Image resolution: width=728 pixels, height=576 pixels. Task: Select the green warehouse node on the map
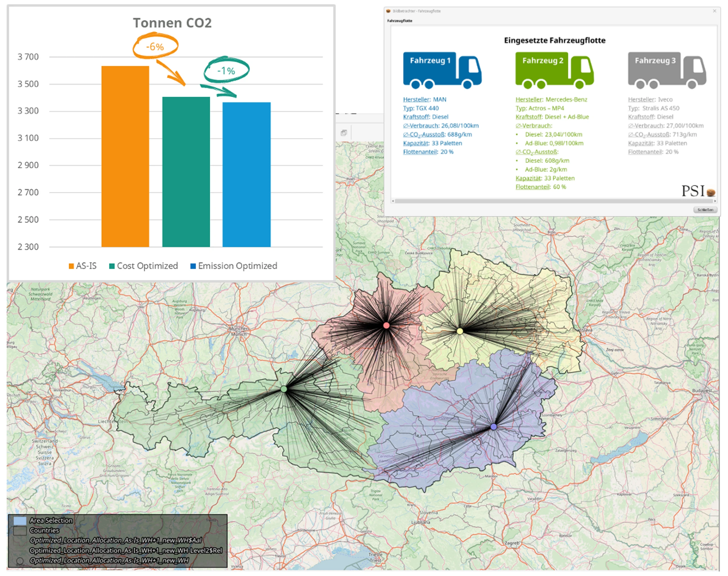pos(284,389)
